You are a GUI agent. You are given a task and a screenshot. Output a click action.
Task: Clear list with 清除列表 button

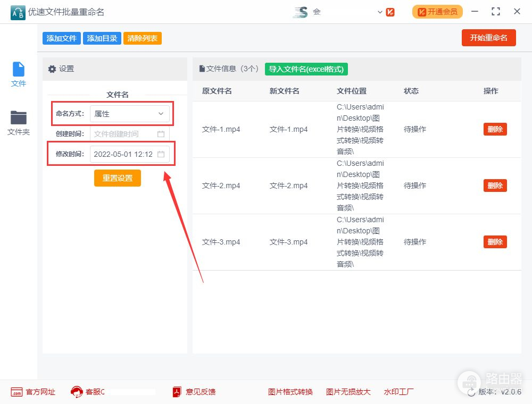(142, 38)
